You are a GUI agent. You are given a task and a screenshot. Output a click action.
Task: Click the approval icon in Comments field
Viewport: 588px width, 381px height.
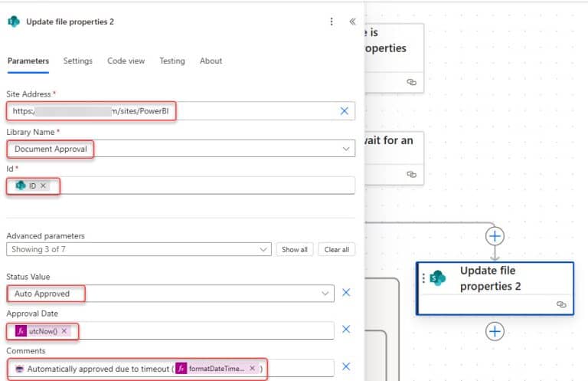pyautogui.click(x=19, y=369)
